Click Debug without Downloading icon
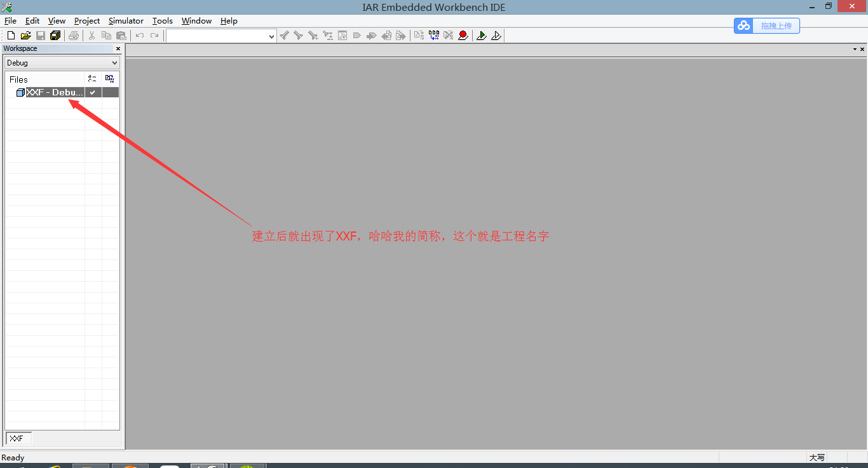Screen dimensions: 868x468 (x=496, y=36)
